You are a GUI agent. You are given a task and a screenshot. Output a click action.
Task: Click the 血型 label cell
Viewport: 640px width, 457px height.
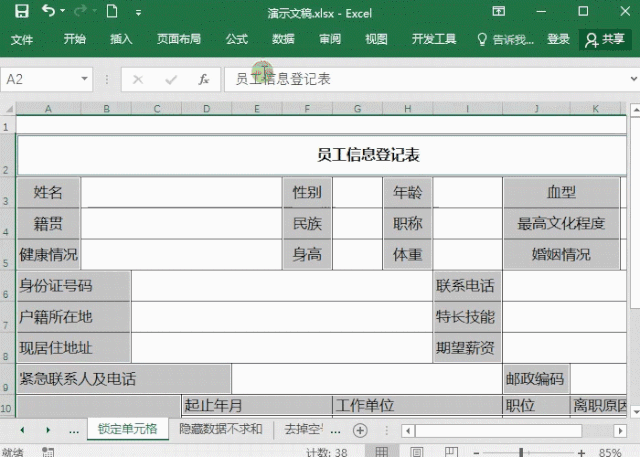point(561,192)
